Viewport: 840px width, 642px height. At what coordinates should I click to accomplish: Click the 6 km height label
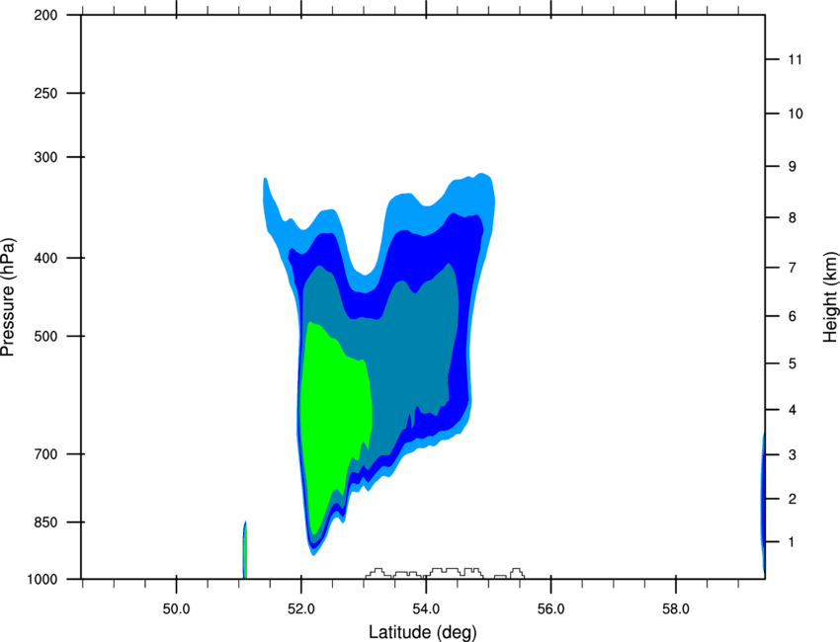pos(793,316)
